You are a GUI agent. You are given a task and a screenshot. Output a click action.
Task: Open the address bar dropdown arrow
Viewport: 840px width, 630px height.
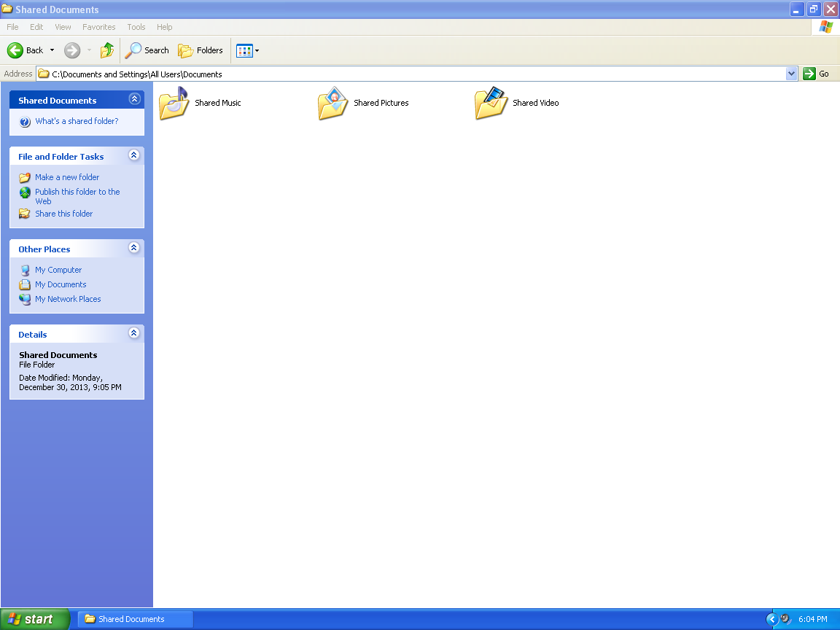click(792, 74)
